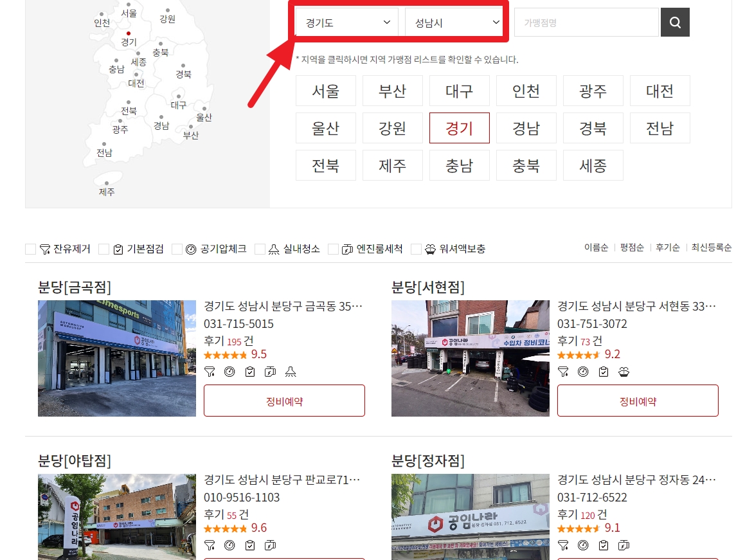Open 분당[야탑점] title link

(x=75, y=461)
